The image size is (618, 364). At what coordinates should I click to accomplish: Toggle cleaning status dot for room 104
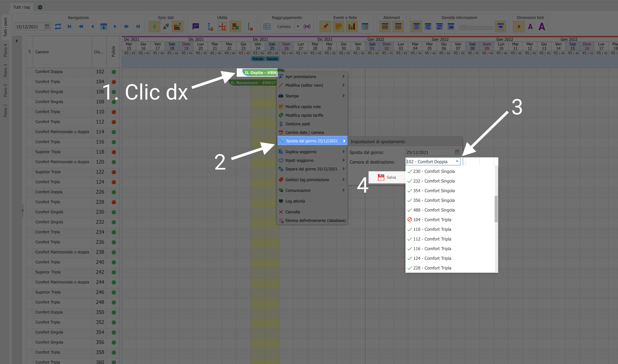click(x=114, y=82)
